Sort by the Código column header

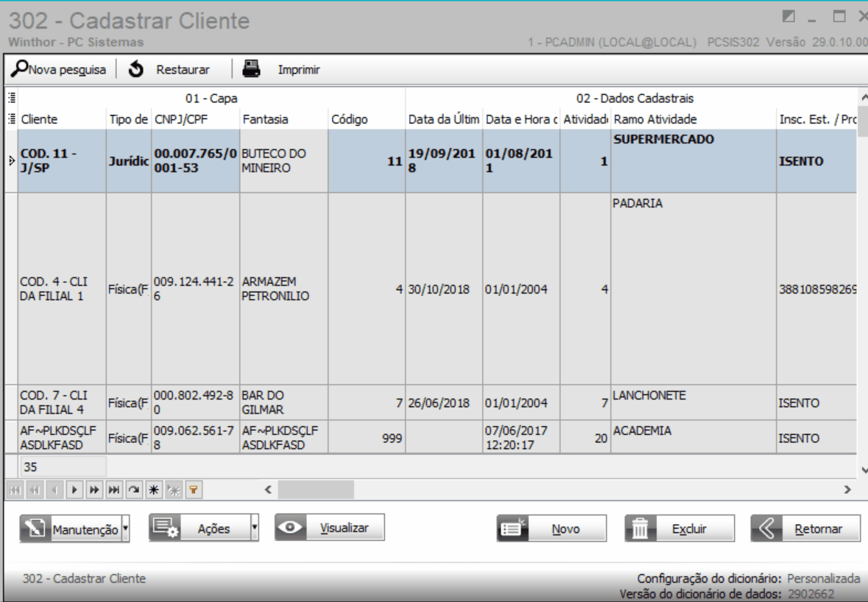coord(367,119)
